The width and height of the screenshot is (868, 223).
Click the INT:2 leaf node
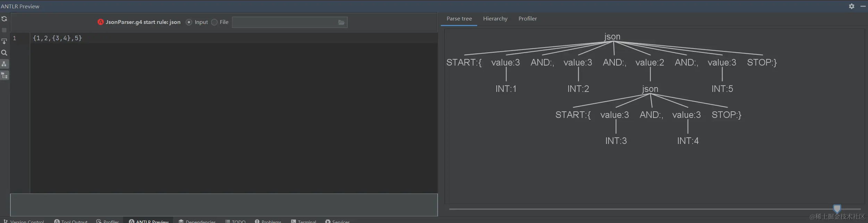(x=578, y=89)
